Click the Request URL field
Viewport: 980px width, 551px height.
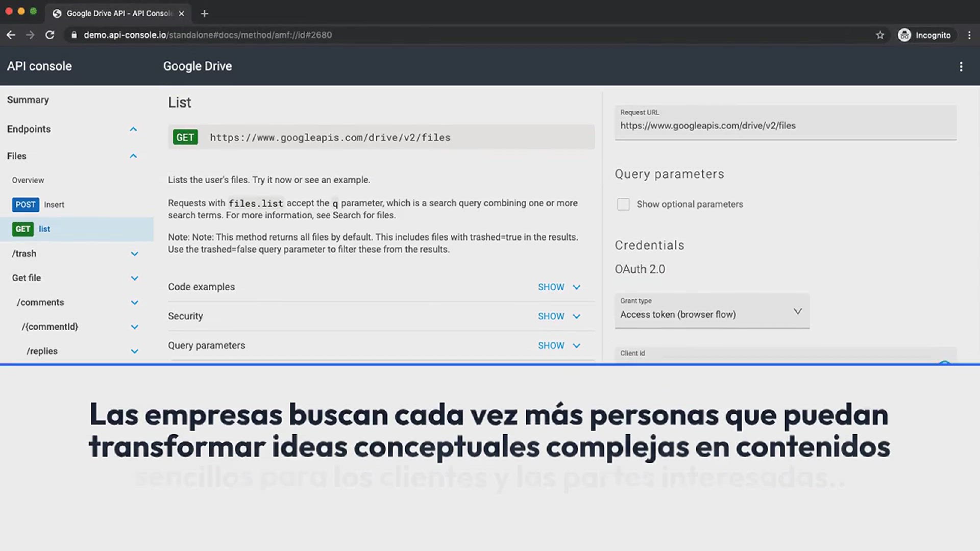click(786, 122)
